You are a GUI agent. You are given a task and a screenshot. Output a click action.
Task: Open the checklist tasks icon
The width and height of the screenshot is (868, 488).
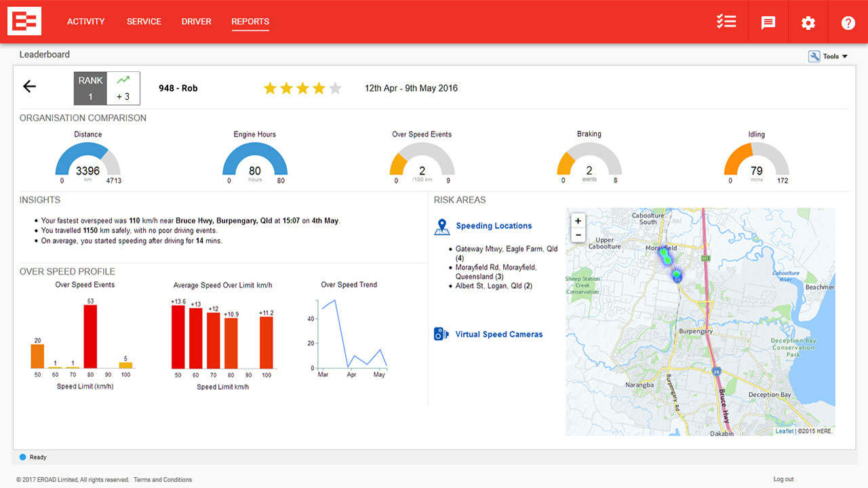tap(726, 22)
